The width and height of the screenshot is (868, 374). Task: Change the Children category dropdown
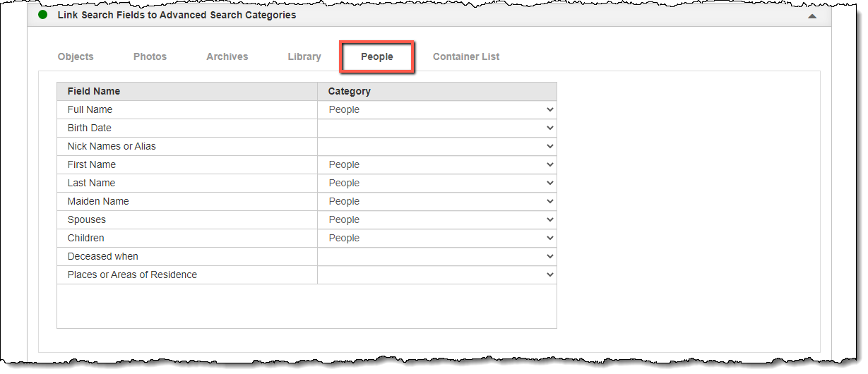[437, 238]
